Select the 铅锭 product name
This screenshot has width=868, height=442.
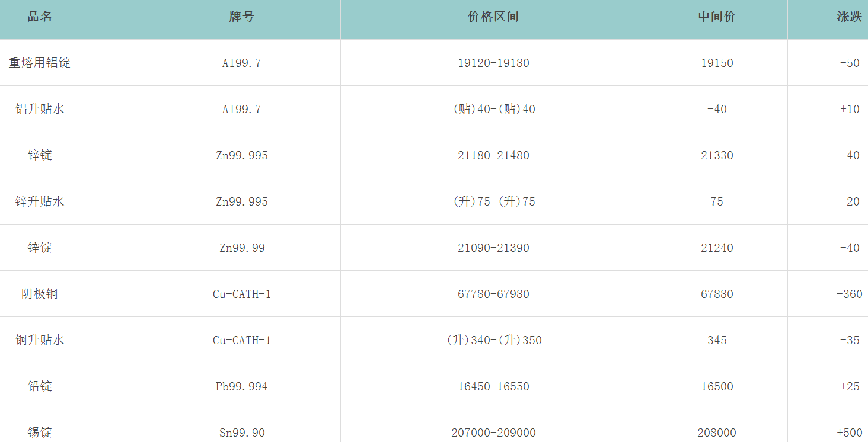(x=40, y=386)
